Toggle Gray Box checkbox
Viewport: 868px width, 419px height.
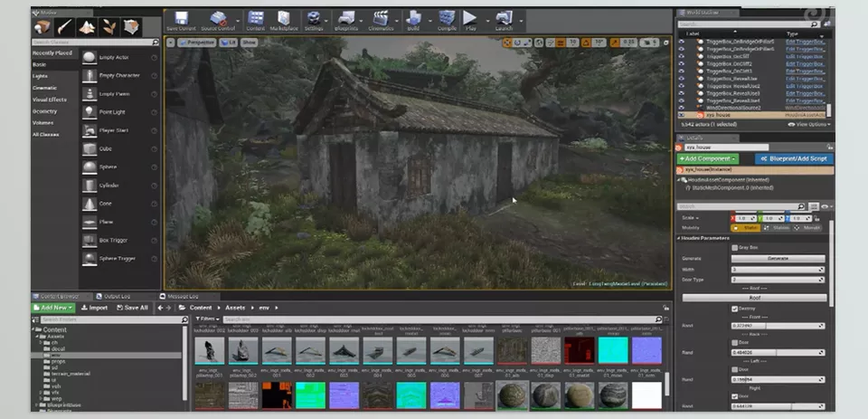pos(734,248)
